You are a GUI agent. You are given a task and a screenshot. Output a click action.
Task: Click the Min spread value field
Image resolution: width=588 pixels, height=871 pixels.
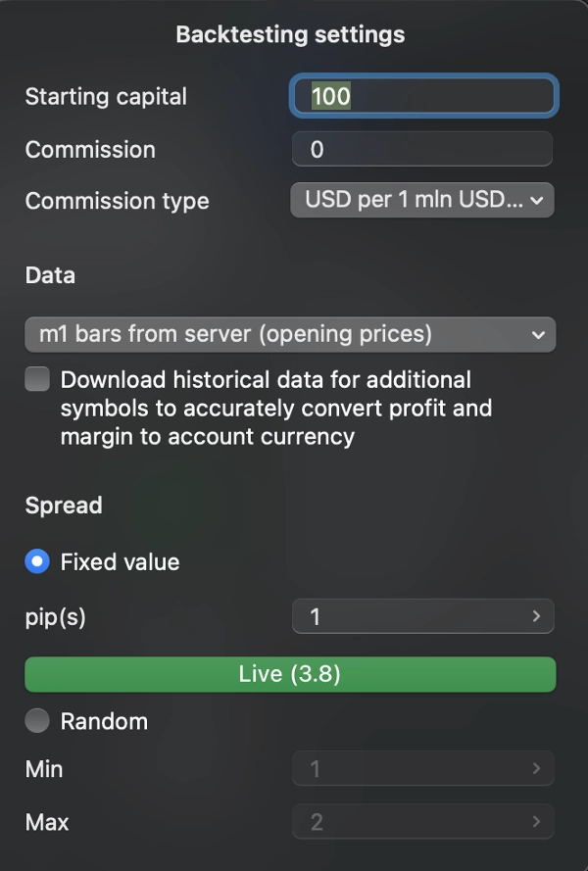[x=412, y=769]
